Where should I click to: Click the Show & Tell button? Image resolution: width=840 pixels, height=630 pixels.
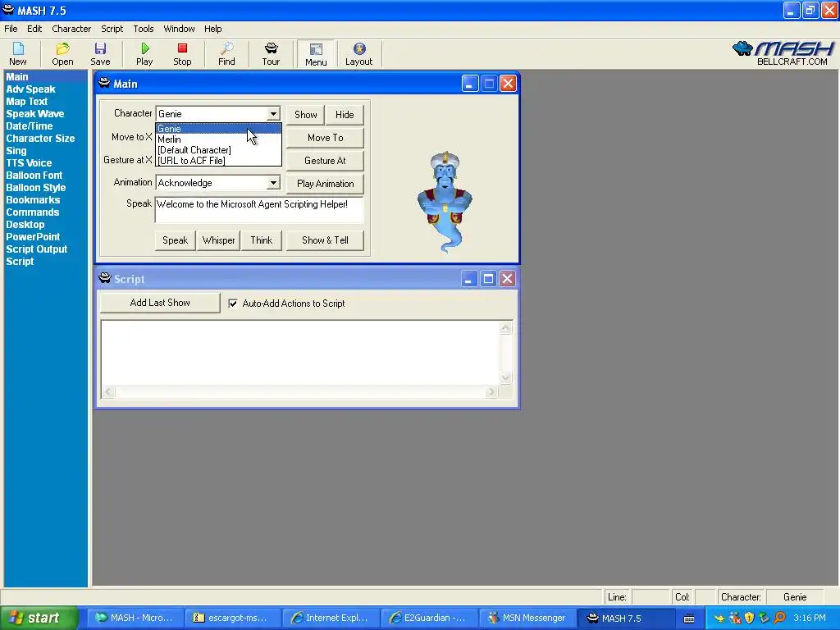coord(325,240)
